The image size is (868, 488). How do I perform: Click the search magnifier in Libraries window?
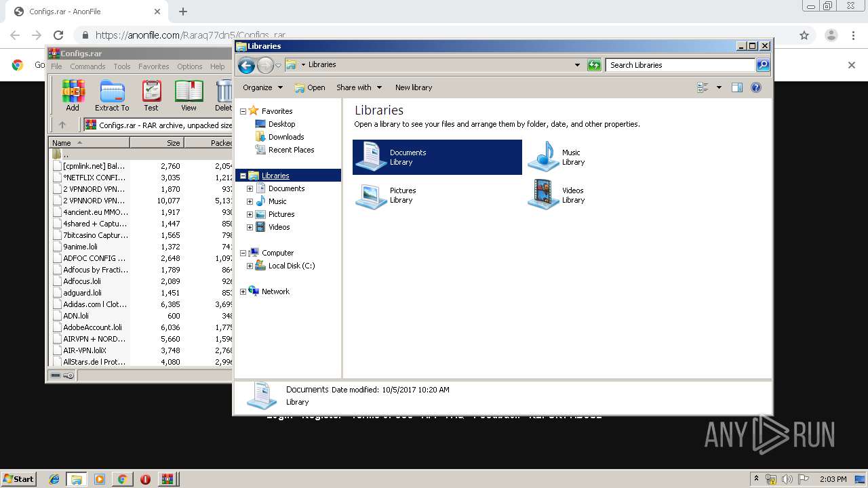coord(763,65)
